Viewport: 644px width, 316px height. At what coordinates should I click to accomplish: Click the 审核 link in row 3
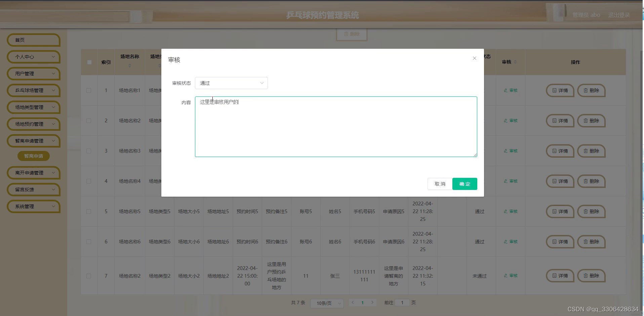point(511,151)
